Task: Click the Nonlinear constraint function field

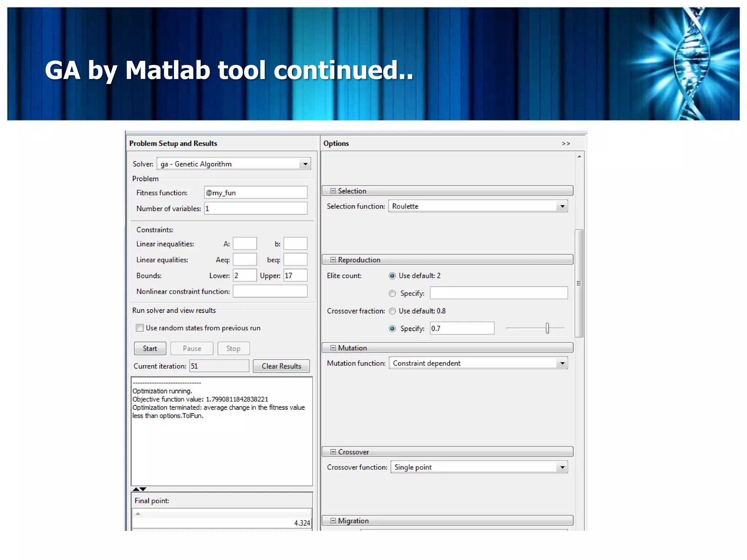Action: click(x=270, y=291)
